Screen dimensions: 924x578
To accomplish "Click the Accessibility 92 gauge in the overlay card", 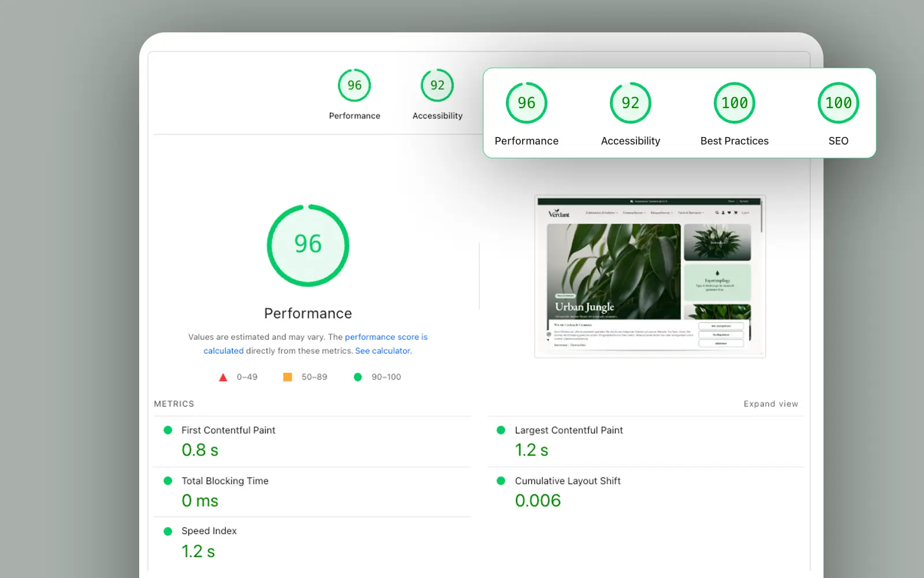I will 630,103.
